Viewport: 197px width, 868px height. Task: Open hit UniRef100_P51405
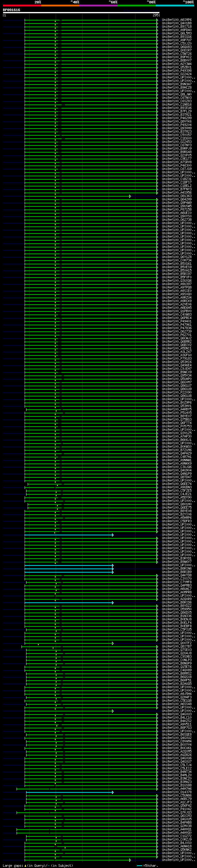coord(177,413)
